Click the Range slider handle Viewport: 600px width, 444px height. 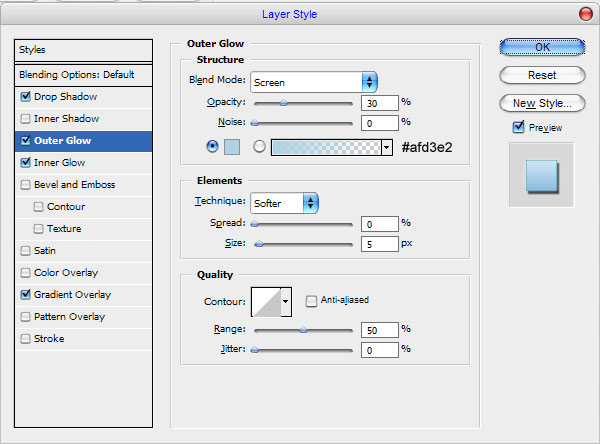point(303,330)
